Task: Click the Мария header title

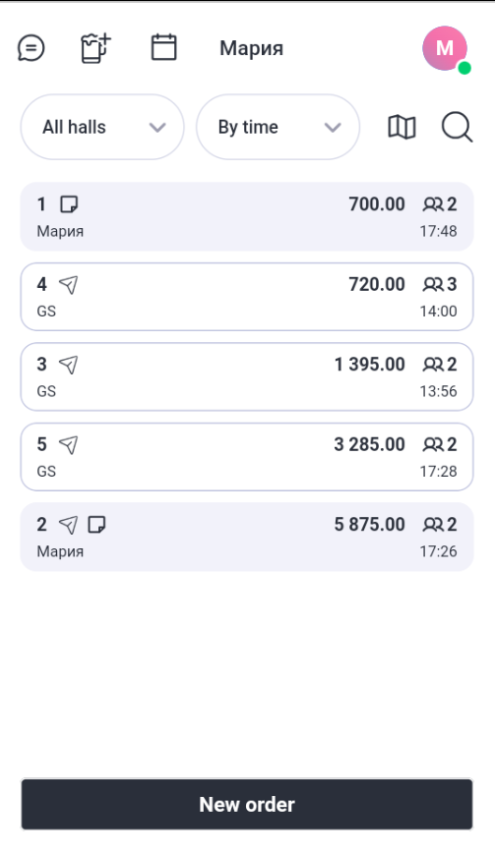Action: [252, 48]
